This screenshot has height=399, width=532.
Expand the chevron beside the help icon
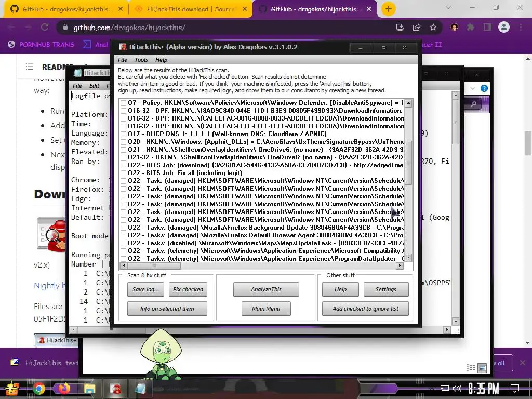(473, 88)
